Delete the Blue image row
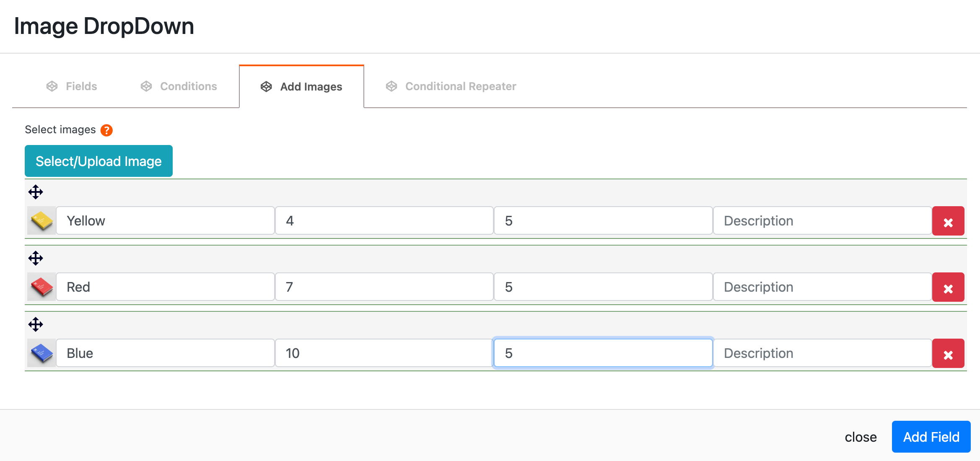This screenshot has height=461, width=980. (948, 354)
